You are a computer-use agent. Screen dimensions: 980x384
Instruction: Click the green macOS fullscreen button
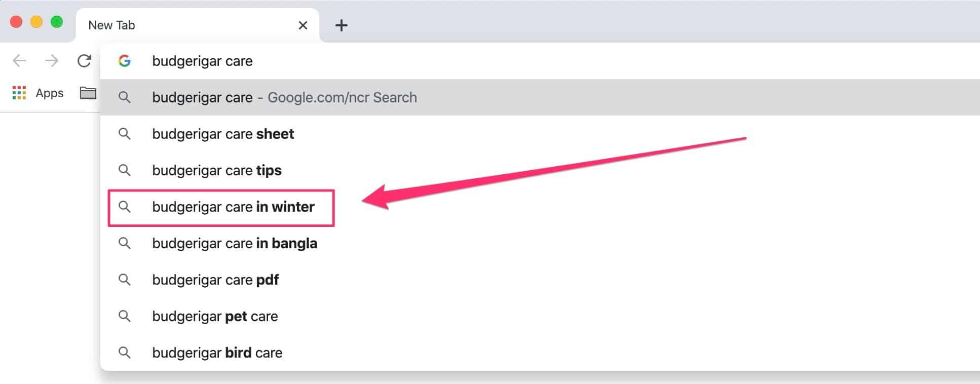pyautogui.click(x=57, y=22)
